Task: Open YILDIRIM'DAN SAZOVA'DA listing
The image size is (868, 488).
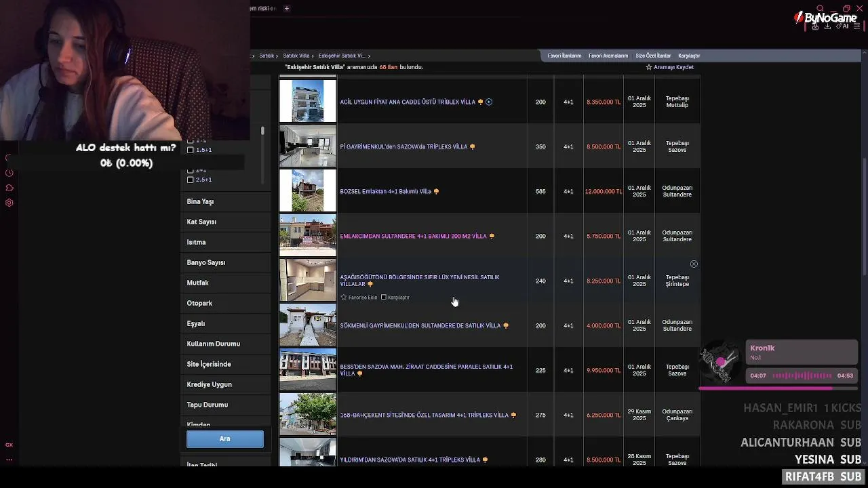Action: (410, 460)
